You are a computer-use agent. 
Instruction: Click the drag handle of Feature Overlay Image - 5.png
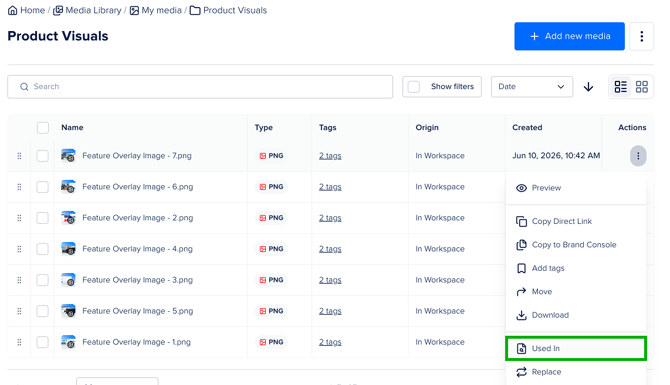19,311
